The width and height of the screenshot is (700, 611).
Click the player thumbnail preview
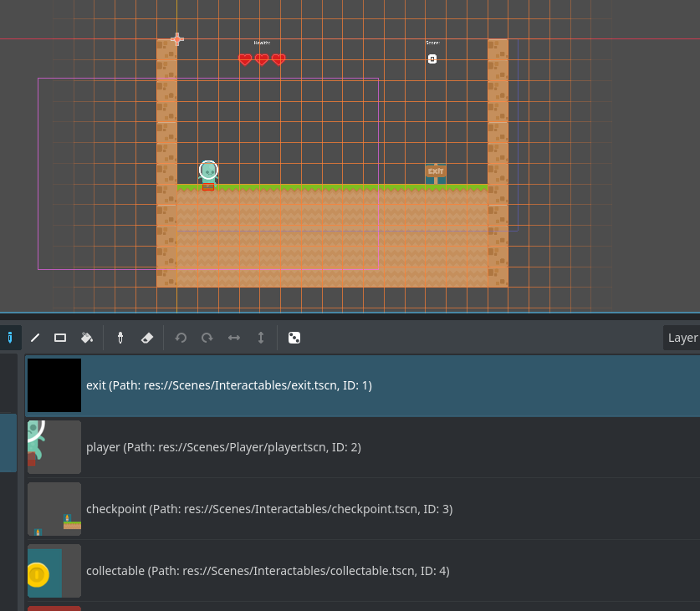54,447
